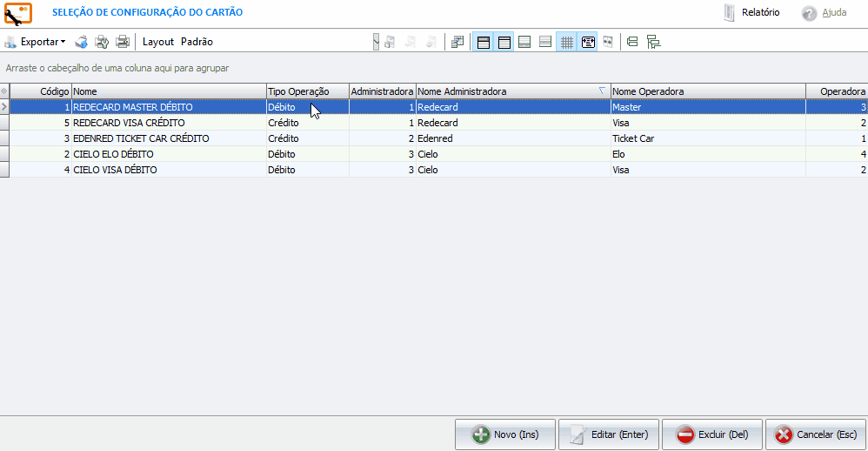The image size is (868, 451).
Task: Click the Administradora column header
Action: pyautogui.click(x=383, y=91)
